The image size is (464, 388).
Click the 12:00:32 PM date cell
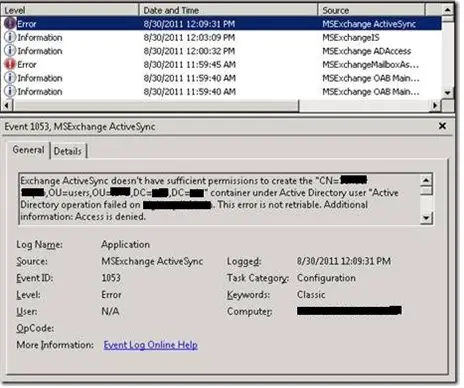click(189, 51)
